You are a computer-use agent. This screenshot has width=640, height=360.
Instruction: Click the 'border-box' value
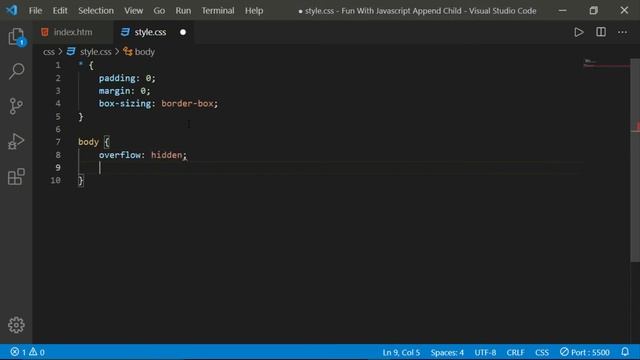click(x=187, y=103)
